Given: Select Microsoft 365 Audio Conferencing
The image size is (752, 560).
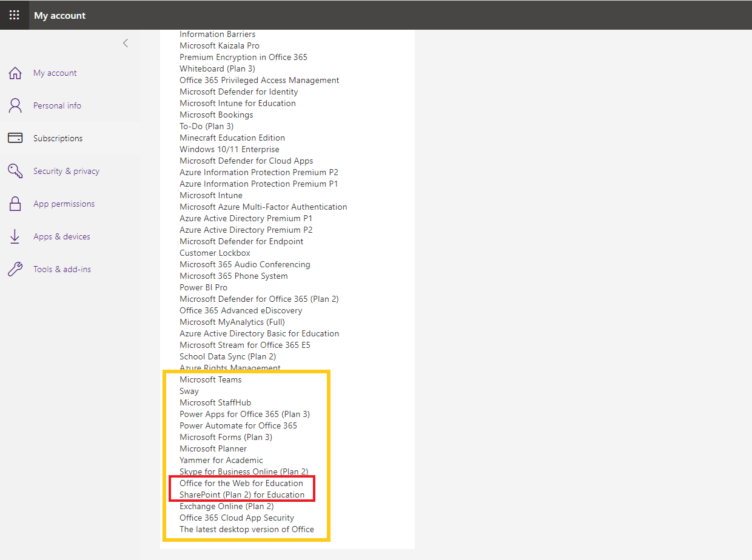Looking at the screenshot, I should [245, 264].
